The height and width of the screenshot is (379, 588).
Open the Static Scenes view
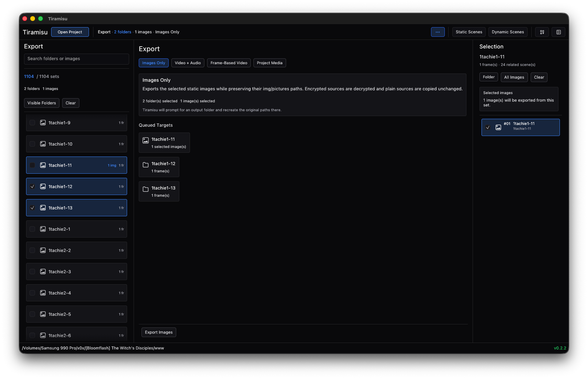469,32
